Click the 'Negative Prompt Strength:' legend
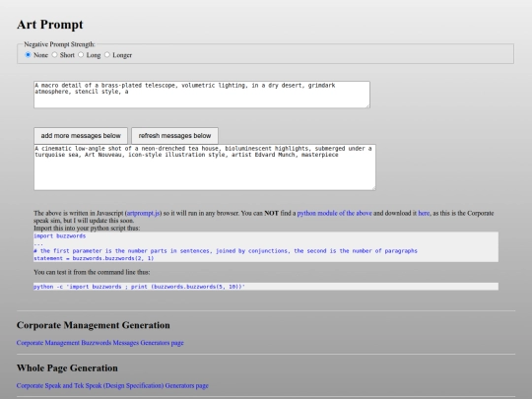 [60, 44]
